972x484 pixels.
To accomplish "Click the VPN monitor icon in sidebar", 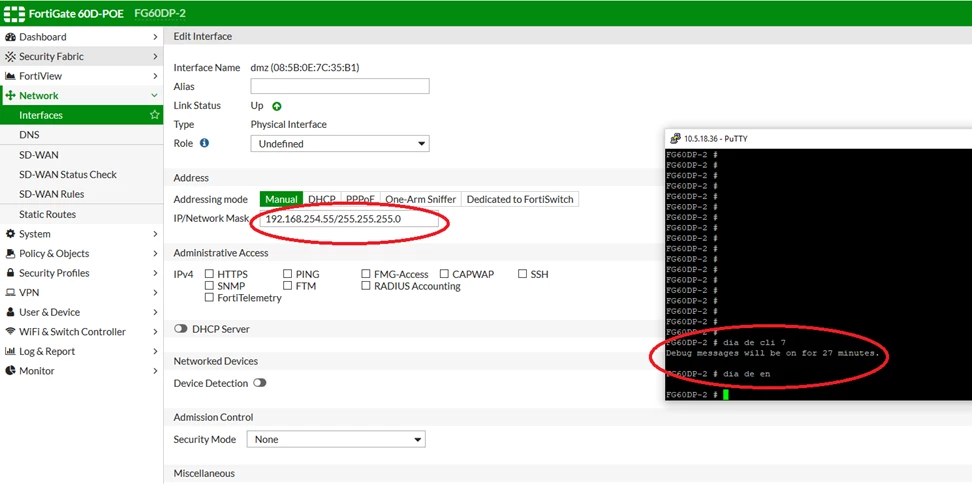I will tap(10, 293).
